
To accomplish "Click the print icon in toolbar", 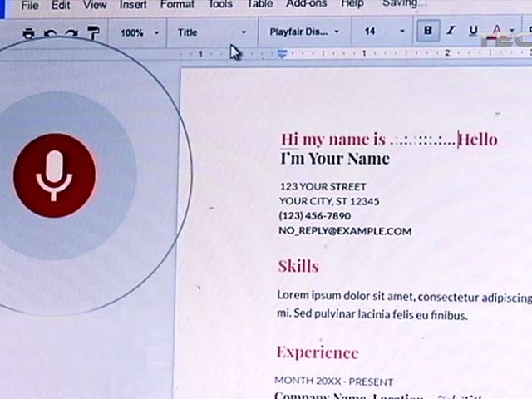I will [x=28, y=33].
